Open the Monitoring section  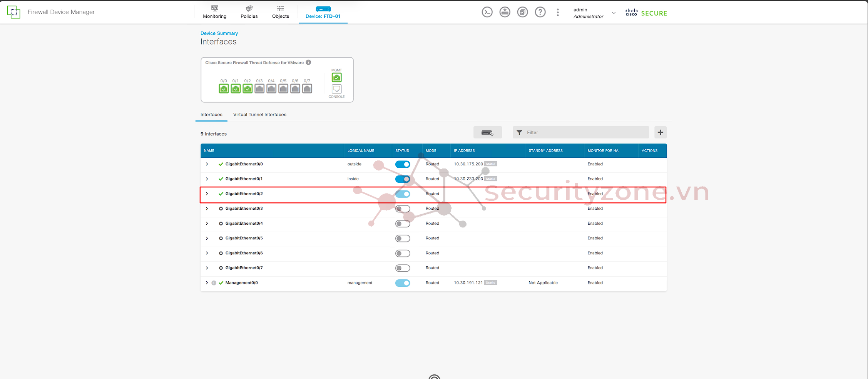click(214, 12)
